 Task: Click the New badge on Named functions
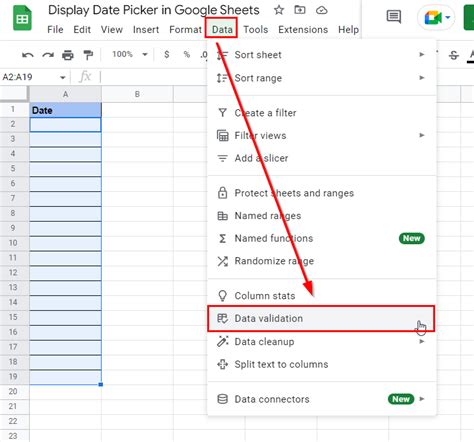click(x=411, y=238)
